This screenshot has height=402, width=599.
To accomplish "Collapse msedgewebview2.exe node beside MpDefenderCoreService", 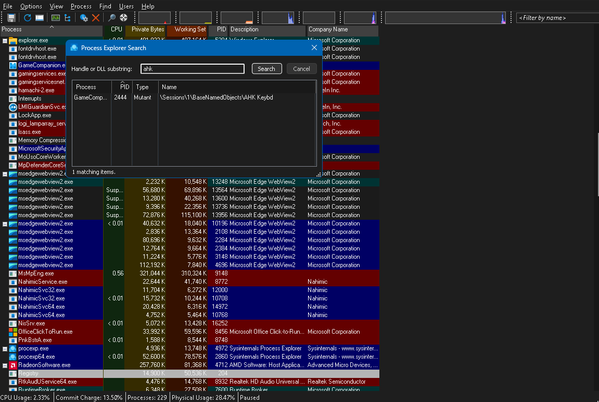I will (x=5, y=174).
